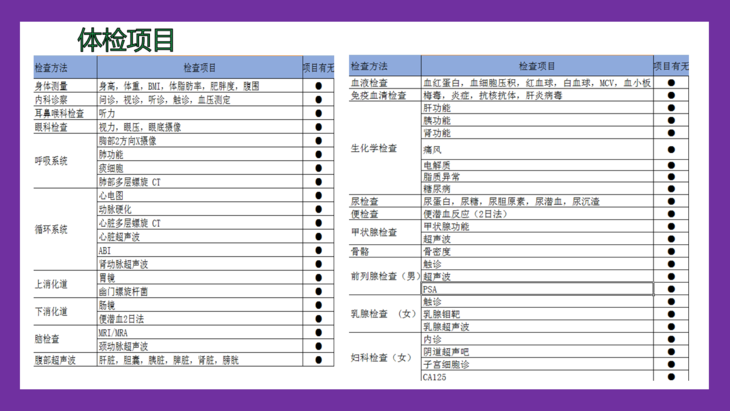Click the 体检项目 slide title
This screenshot has height=411, width=730.
tap(126, 40)
